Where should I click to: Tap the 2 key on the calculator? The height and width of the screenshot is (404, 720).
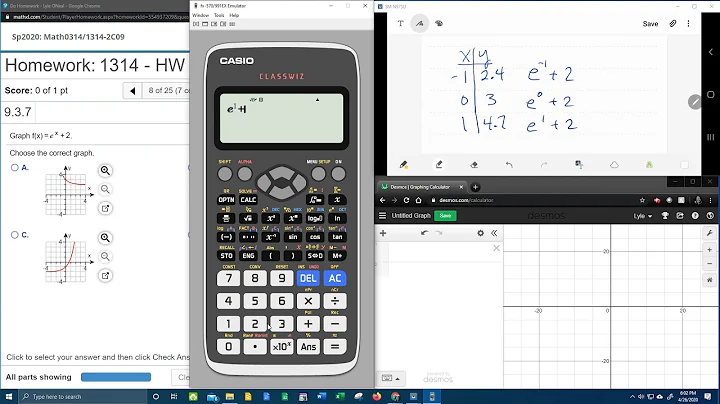point(255,324)
